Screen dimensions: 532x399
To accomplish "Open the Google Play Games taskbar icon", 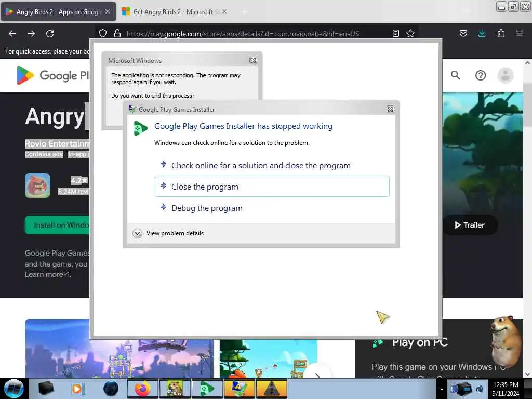I will click(x=207, y=389).
